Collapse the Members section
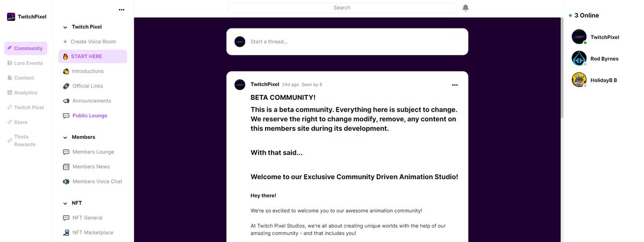 tap(65, 137)
